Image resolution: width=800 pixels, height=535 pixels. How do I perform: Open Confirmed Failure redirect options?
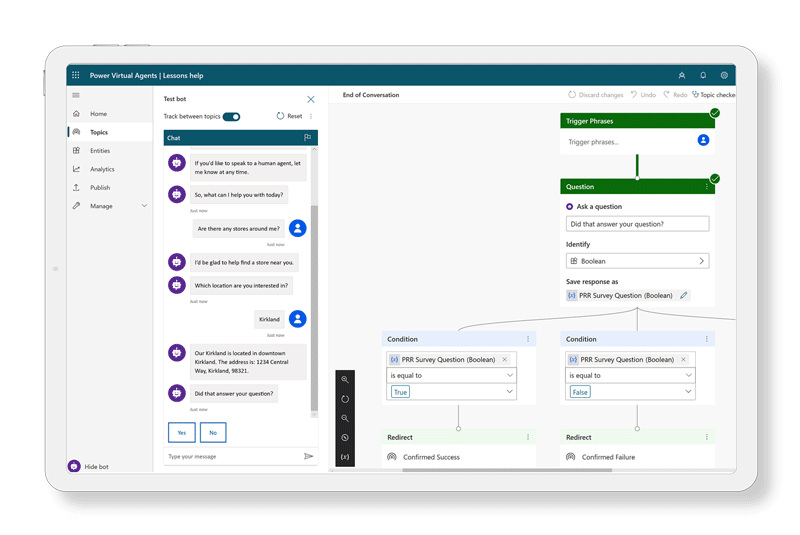[x=707, y=437]
